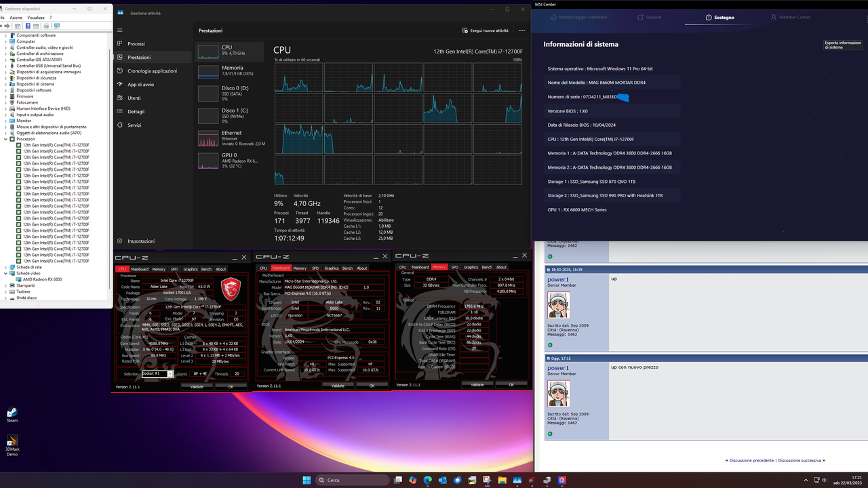Select Firmware device category
This screenshot has width=868, height=488.
coord(25,96)
